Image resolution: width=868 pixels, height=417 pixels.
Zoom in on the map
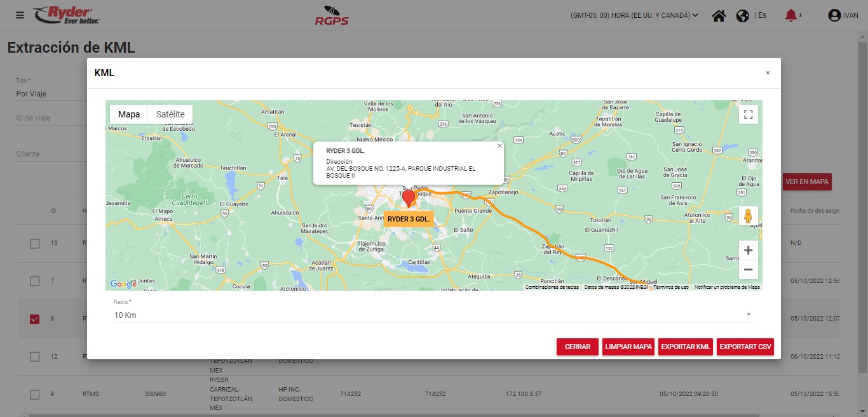[x=748, y=250]
